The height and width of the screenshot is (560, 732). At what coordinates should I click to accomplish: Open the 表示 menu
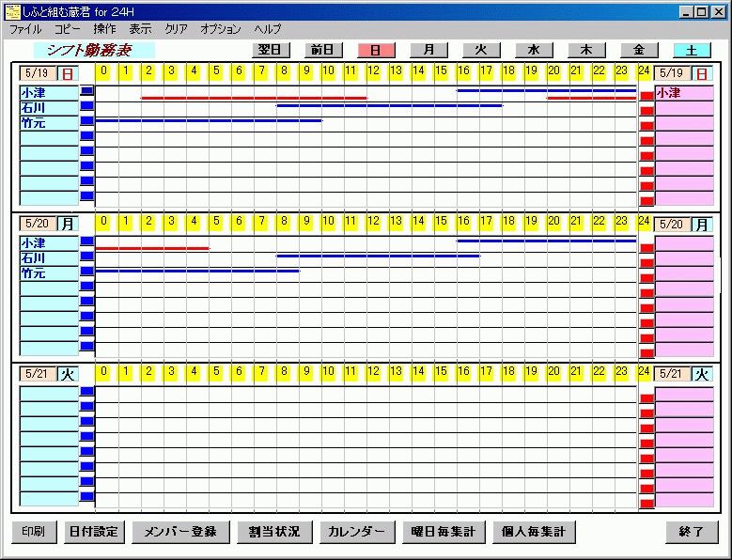(141, 29)
